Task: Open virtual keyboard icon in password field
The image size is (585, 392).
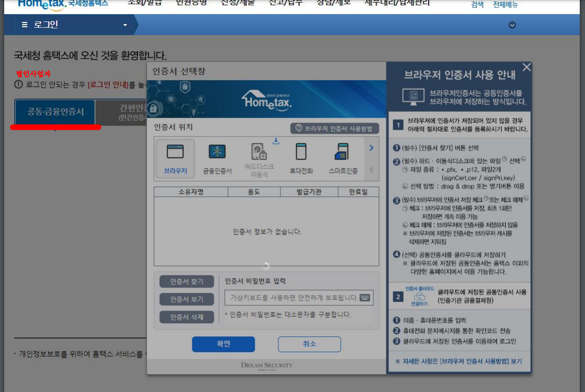Action: (x=366, y=298)
